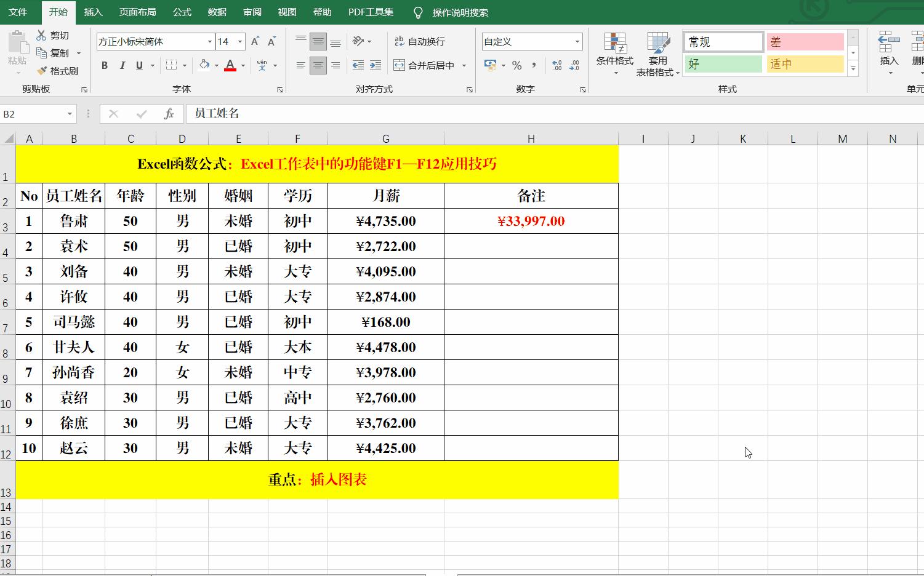Click the Insert Function fx icon

point(169,114)
